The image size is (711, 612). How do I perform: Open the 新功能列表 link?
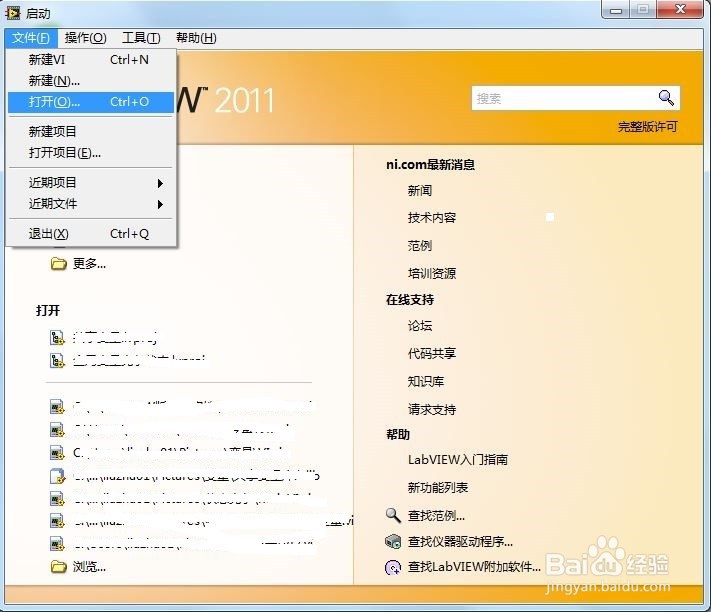tap(438, 487)
